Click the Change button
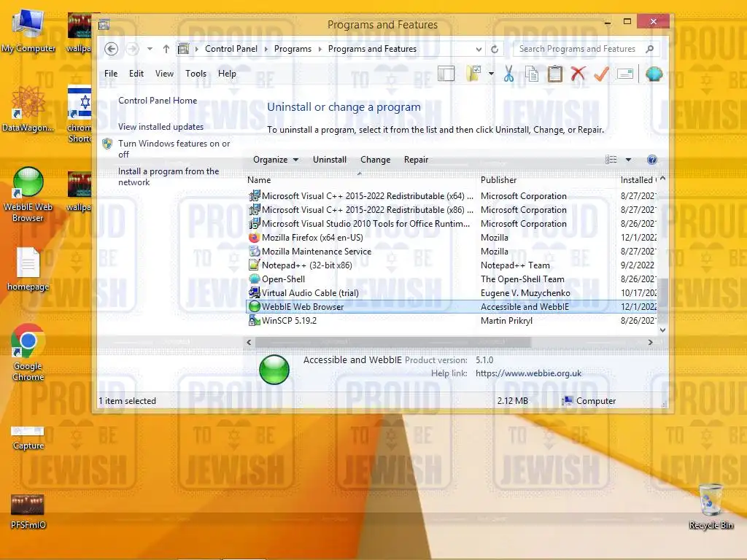Viewport: 747px width, 560px height. (376, 160)
